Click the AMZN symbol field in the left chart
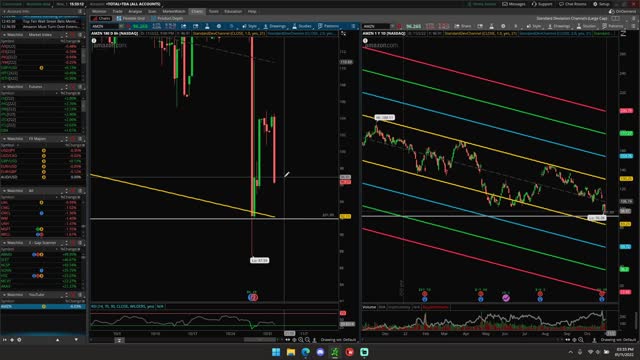The height and width of the screenshot is (360, 640). coord(104,26)
